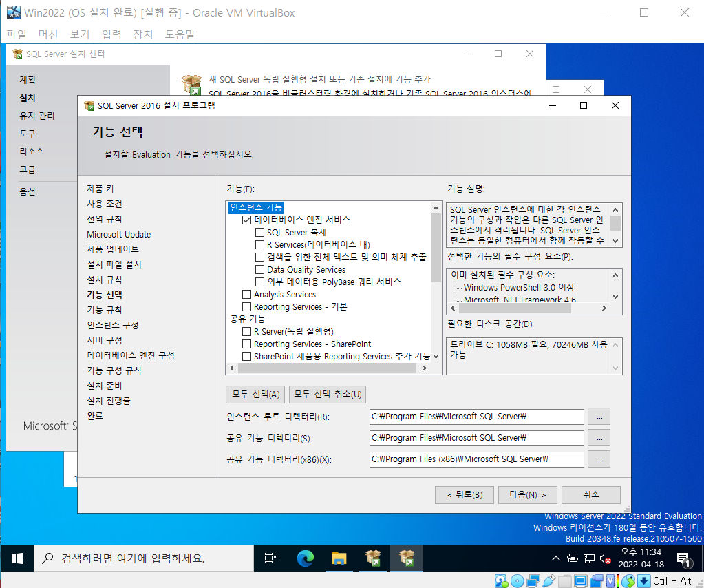Screen dimensions: 704x588
Task: Click VirtualBox CPU virtualization status icon
Action: point(612,581)
